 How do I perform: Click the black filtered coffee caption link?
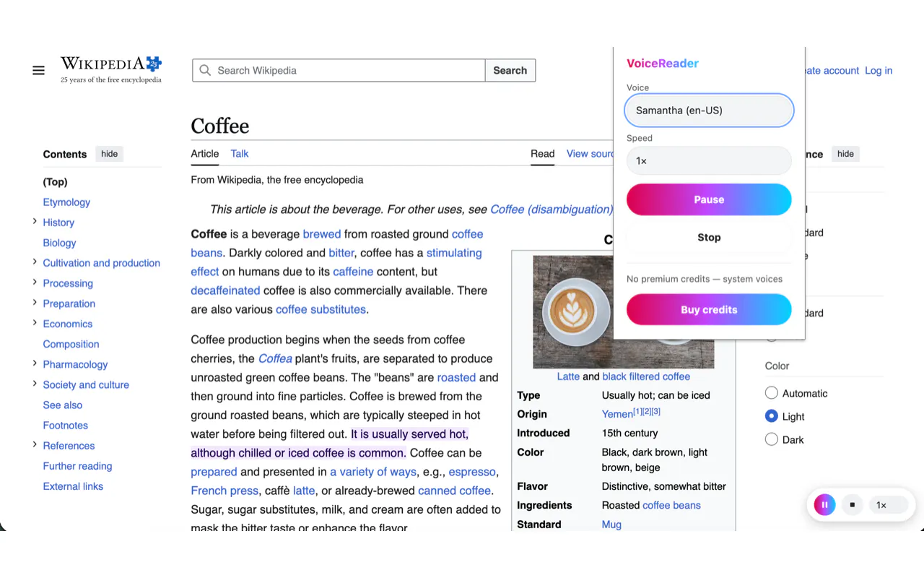pos(646,376)
